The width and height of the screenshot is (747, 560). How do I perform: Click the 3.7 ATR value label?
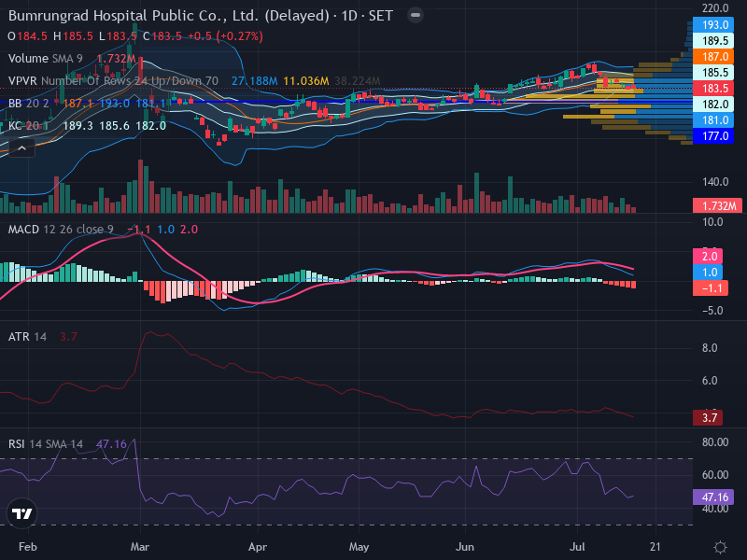[x=708, y=417]
